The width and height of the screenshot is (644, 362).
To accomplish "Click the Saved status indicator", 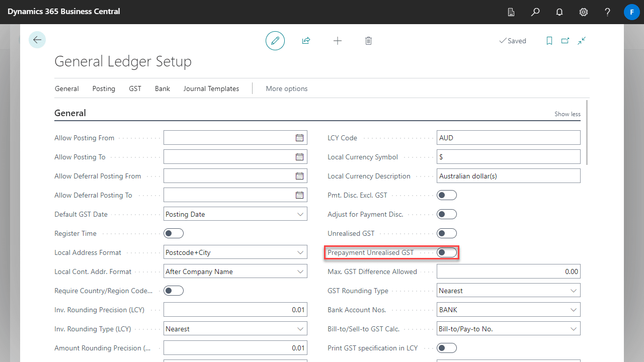I will [512, 41].
